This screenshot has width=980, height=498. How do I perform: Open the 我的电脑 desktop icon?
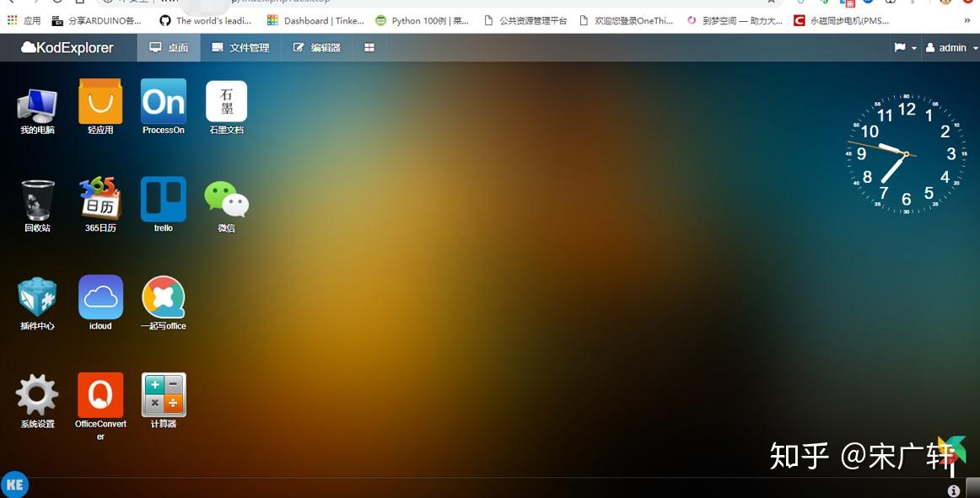point(37,106)
